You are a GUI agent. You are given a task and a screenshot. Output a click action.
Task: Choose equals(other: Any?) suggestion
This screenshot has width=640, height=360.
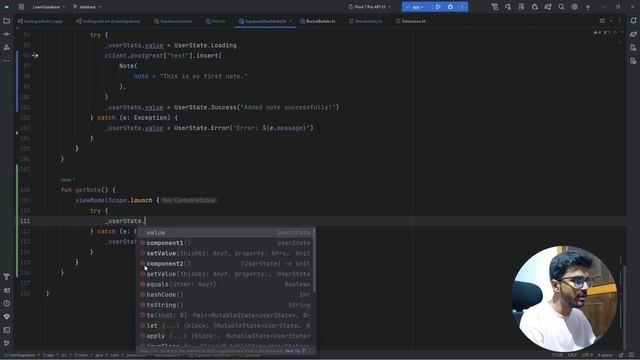[225, 284]
